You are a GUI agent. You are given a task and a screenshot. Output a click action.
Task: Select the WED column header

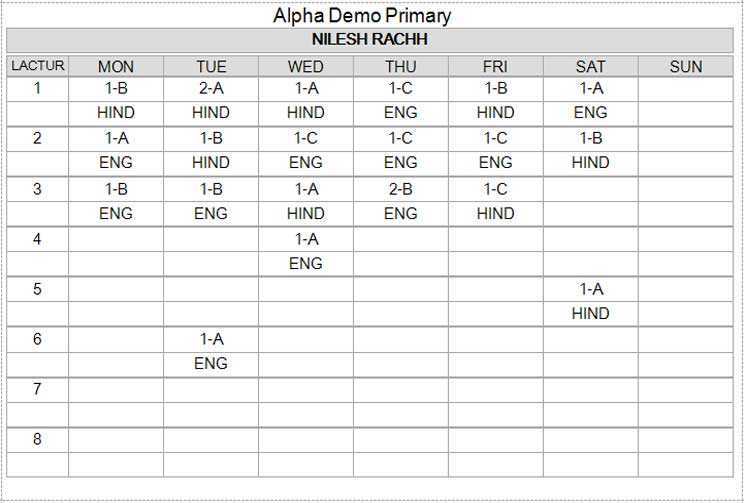306,66
